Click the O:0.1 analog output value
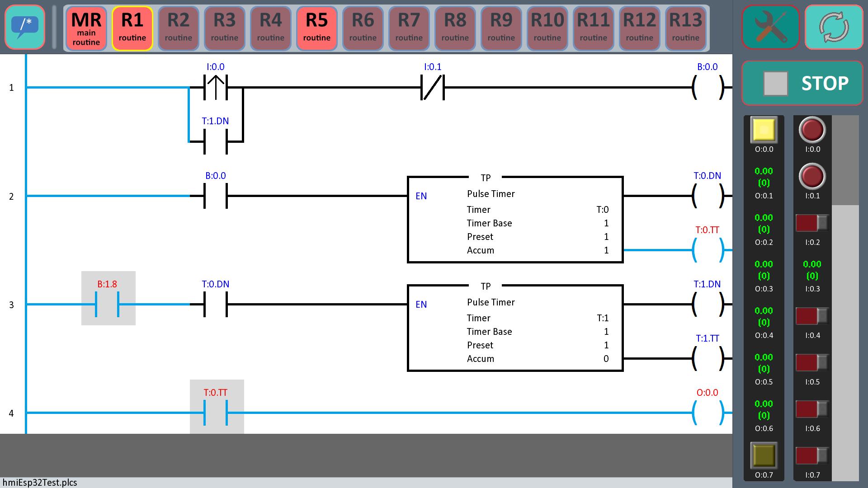This screenshot has width=868, height=488. (x=764, y=177)
